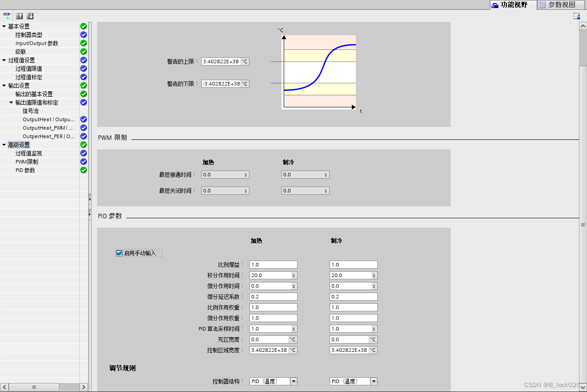The width and height of the screenshot is (587, 392).
Task: Click the tree horizontal scrollbar thumb
Action: pyautogui.click(x=34, y=387)
